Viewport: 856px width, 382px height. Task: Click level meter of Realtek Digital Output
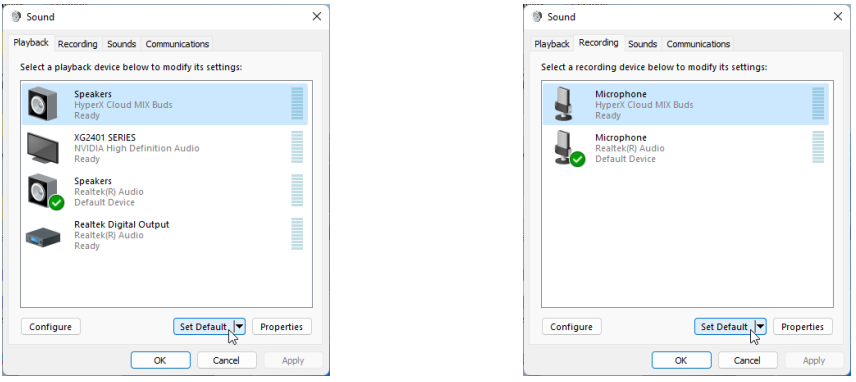pos(297,234)
